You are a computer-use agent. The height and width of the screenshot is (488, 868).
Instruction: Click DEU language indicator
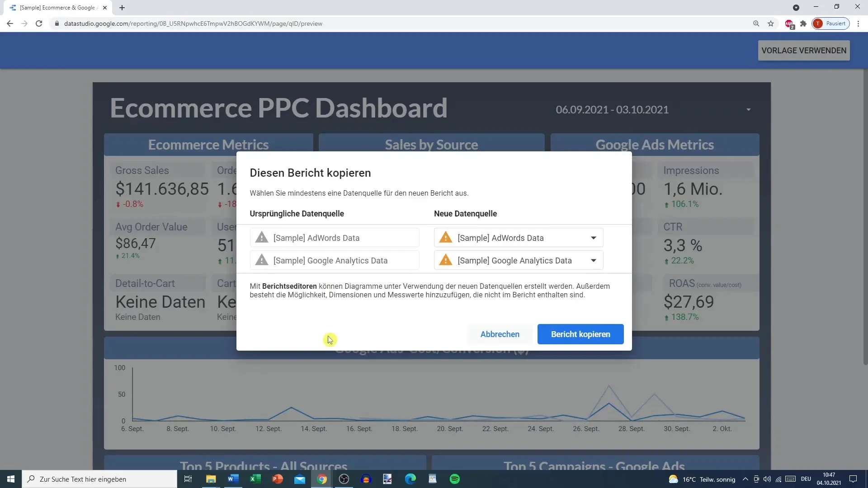806,479
